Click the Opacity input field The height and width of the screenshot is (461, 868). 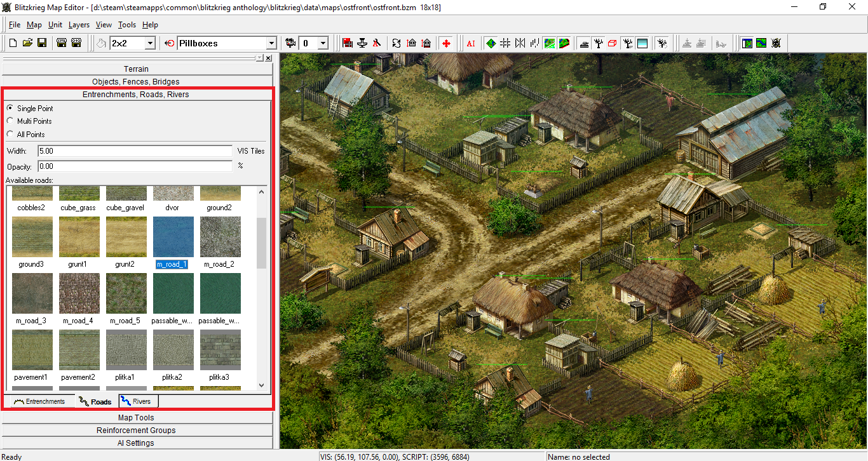(135, 166)
